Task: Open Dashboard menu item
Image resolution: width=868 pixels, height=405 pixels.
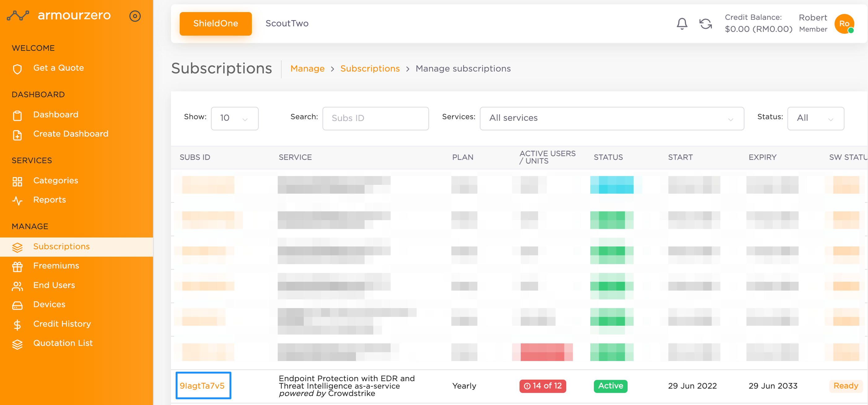Action: point(56,115)
